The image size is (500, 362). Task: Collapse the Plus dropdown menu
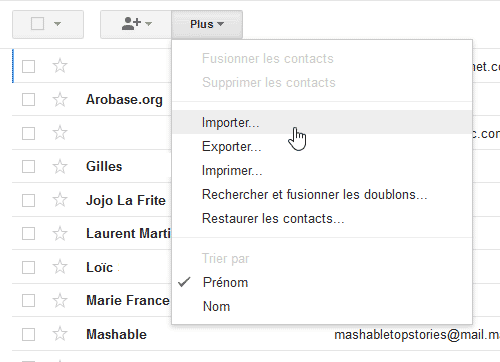(207, 24)
